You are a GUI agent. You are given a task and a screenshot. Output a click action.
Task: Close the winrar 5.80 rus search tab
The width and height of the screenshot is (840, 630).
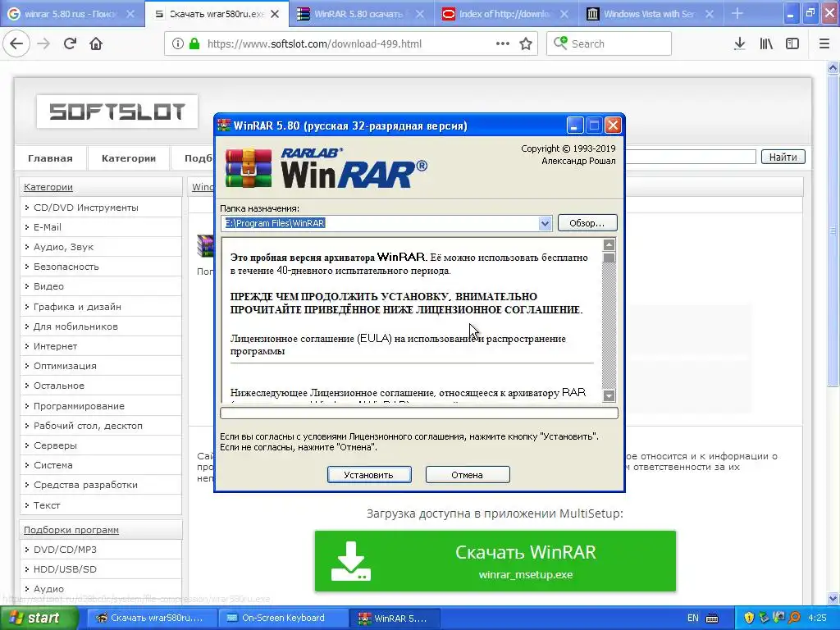point(130,14)
